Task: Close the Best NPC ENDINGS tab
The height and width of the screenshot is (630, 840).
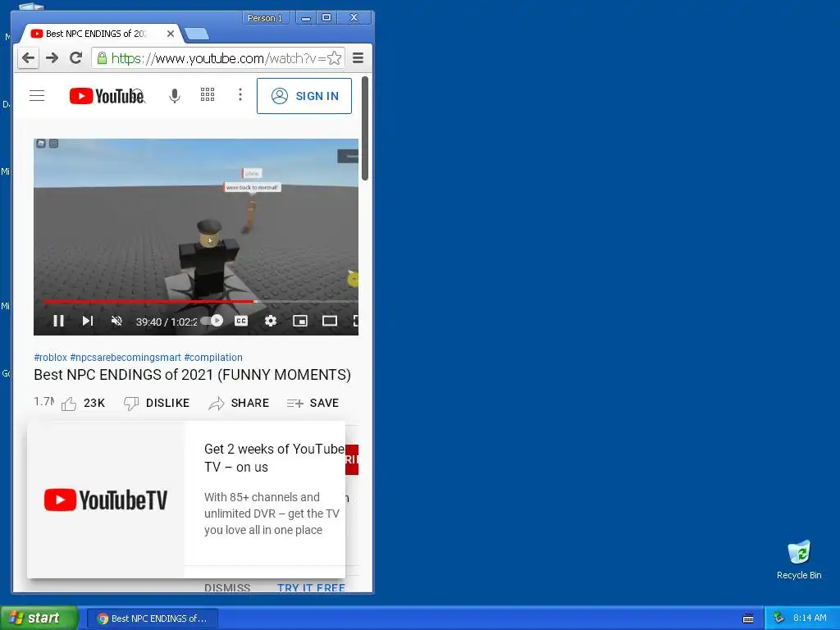Action: tap(171, 34)
